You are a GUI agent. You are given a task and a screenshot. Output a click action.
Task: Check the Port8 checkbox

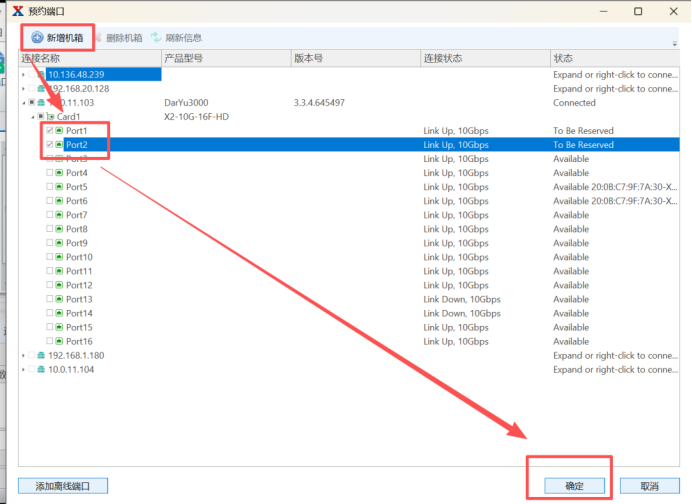click(50, 229)
